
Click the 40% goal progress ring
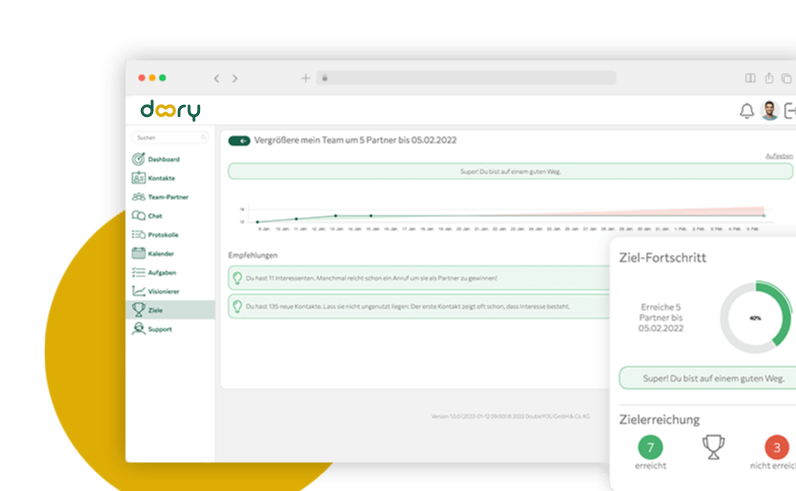[x=755, y=317]
